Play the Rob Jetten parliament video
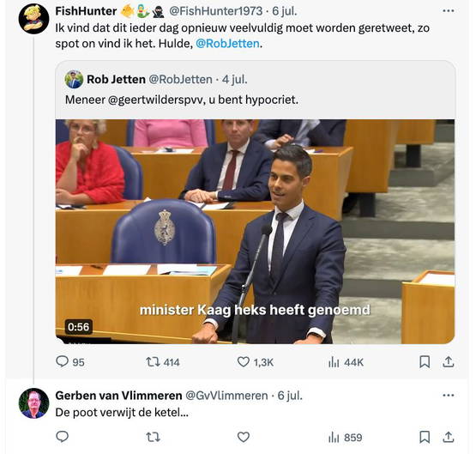This screenshot has height=454, width=476. 255,232
